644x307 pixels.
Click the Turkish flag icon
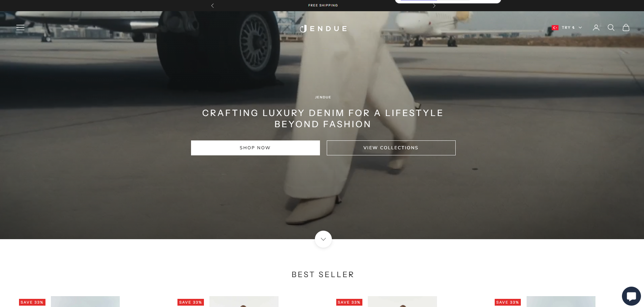pyautogui.click(x=555, y=28)
